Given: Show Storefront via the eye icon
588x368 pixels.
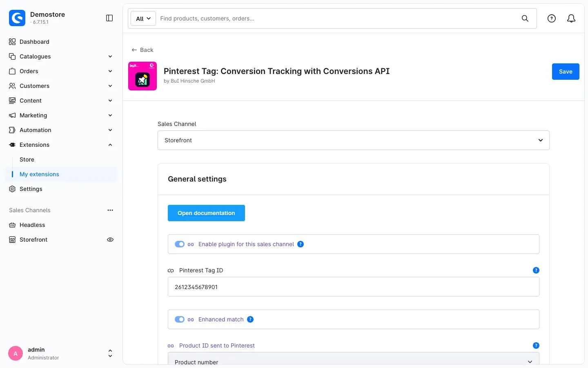Looking at the screenshot, I should pyautogui.click(x=110, y=240).
